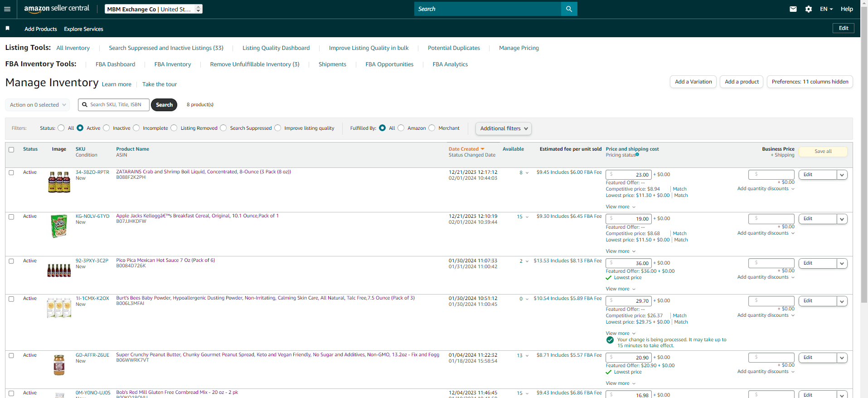Click the 23.00 price input field

point(629,175)
